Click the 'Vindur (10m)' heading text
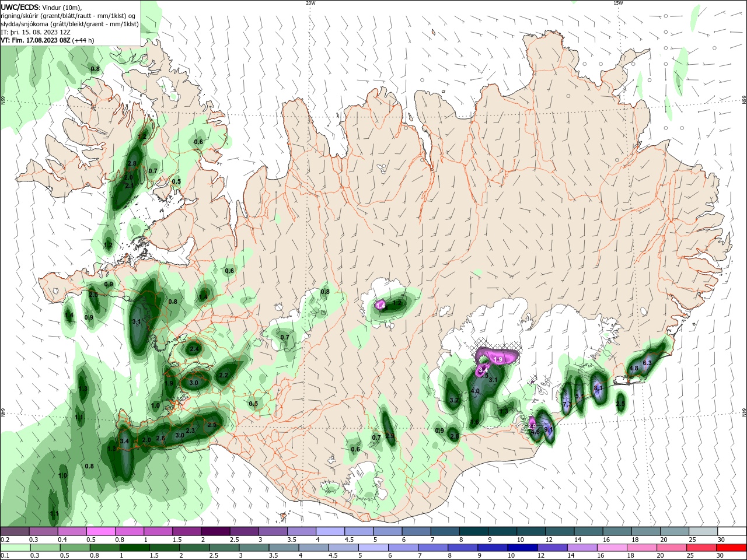Image resolution: width=747 pixels, height=560 pixels. 61,7
